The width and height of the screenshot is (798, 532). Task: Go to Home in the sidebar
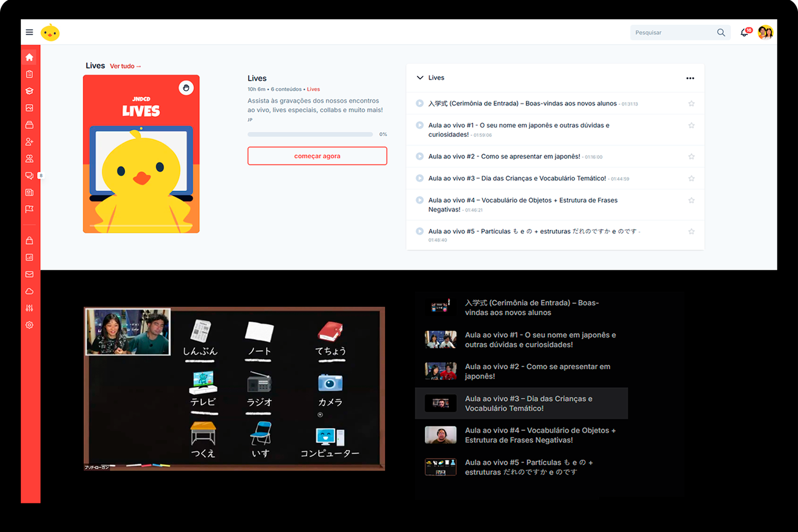click(x=30, y=57)
